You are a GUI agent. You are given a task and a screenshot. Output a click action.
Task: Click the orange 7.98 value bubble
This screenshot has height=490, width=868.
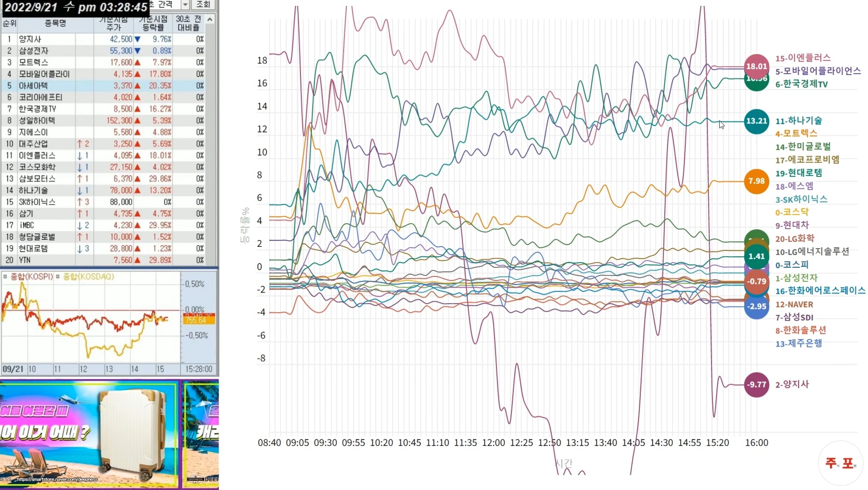click(x=756, y=181)
